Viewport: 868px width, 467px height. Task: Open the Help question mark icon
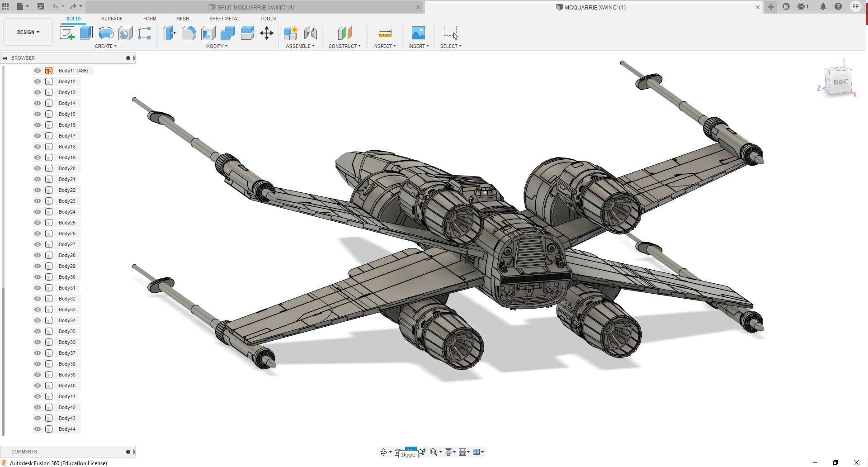click(838, 6)
